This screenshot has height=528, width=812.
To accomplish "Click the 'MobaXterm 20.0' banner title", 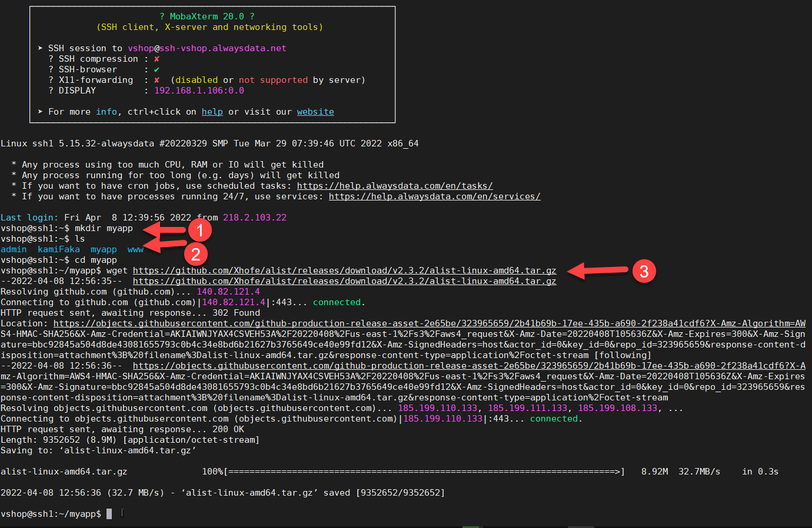I will point(207,16).
